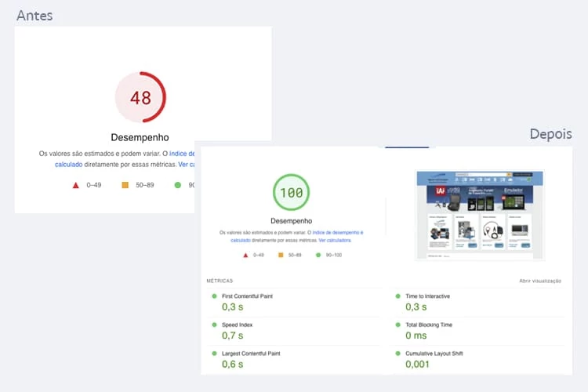Image resolution: width=588 pixels, height=392 pixels.
Task: Click the green dot beside First Contentful Paint
Action: click(x=214, y=296)
